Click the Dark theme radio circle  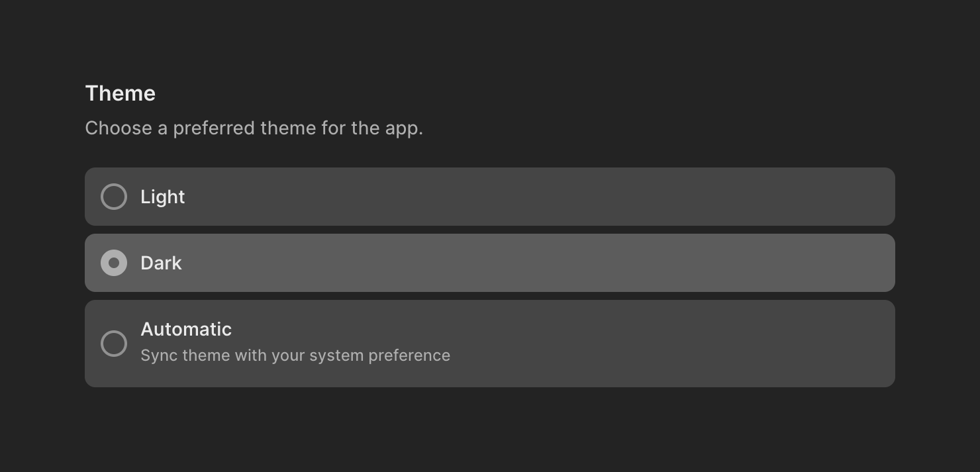pyautogui.click(x=114, y=263)
